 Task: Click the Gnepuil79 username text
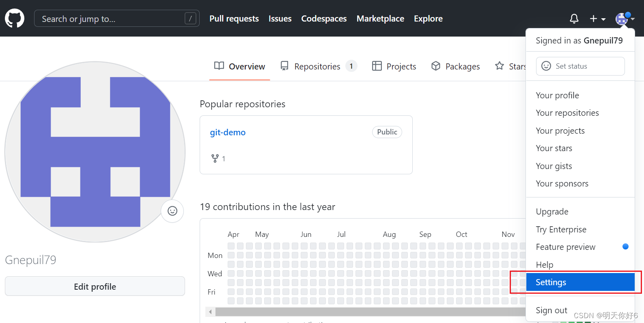point(31,260)
